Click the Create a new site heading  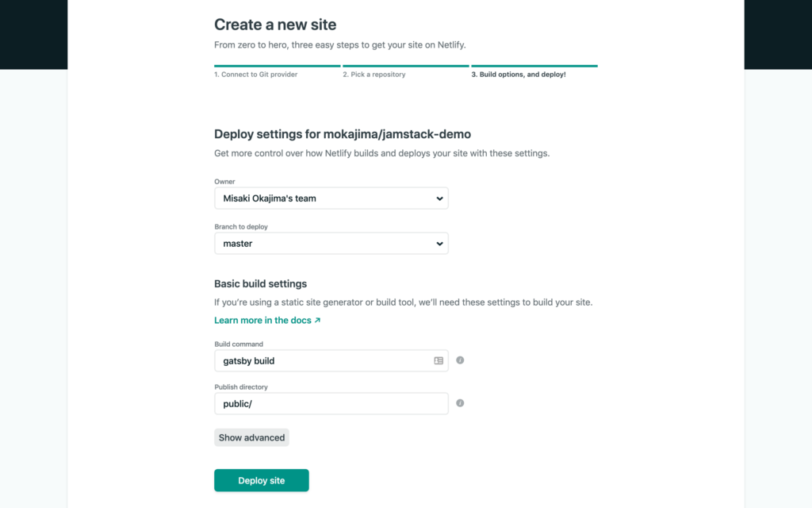pyautogui.click(x=275, y=25)
